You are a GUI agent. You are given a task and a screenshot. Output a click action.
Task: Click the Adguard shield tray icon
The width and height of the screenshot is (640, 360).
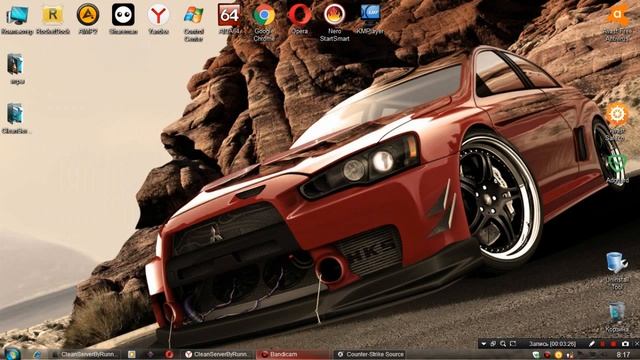point(536,355)
